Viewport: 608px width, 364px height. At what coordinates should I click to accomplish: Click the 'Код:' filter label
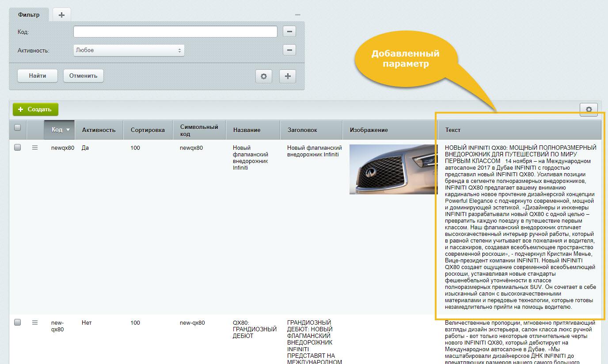23,32
